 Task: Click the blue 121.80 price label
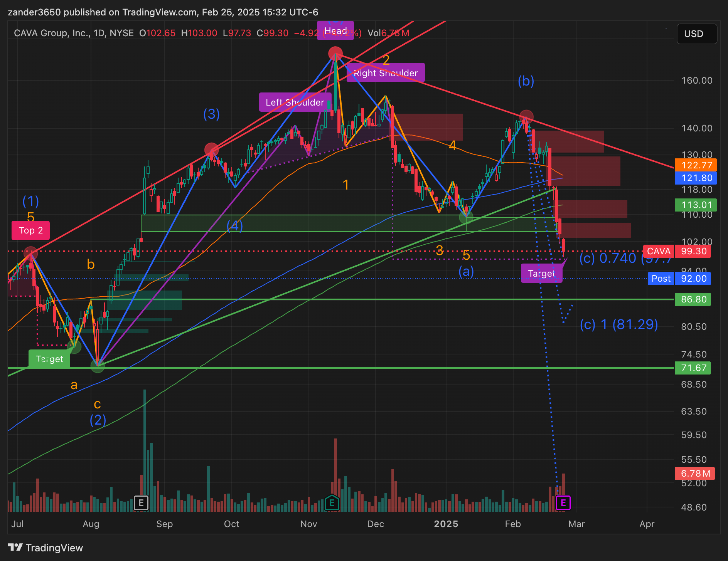696,178
